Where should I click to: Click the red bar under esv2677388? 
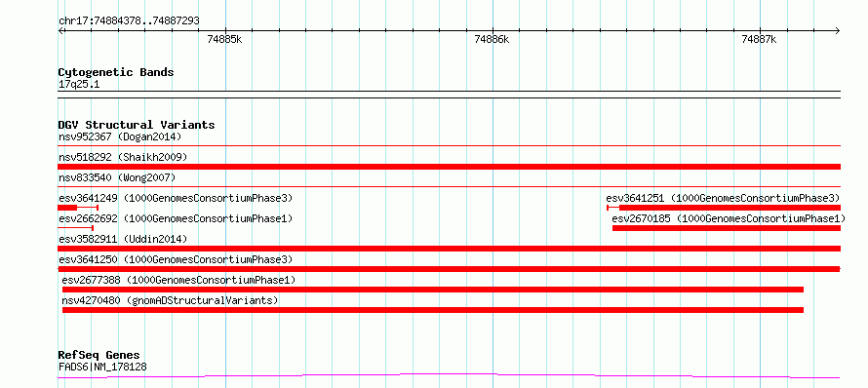point(432,290)
